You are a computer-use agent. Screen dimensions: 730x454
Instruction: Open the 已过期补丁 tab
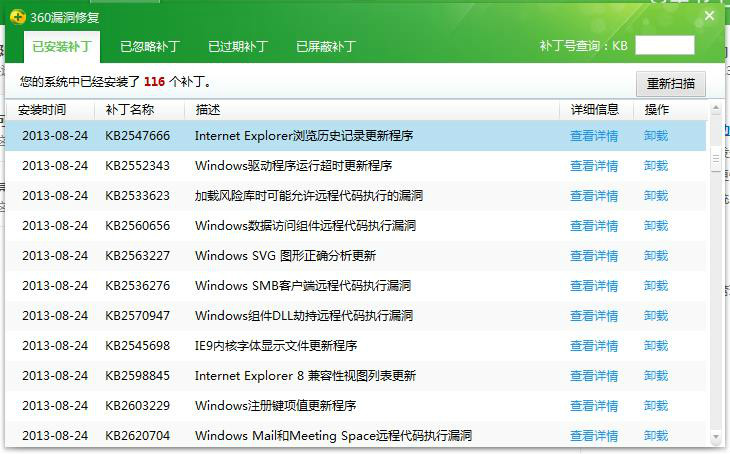[x=238, y=47]
